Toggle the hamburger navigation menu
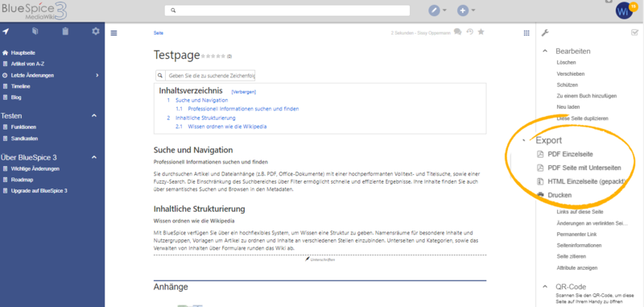 click(114, 33)
